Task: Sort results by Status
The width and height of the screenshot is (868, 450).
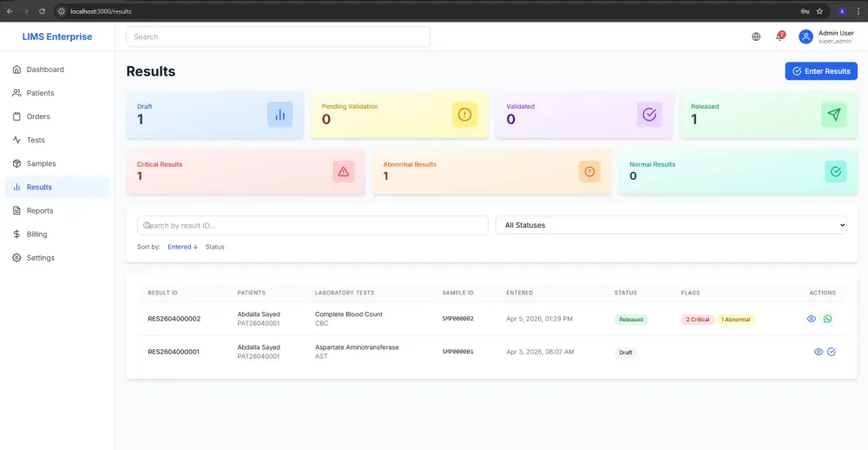Action: pos(214,247)
